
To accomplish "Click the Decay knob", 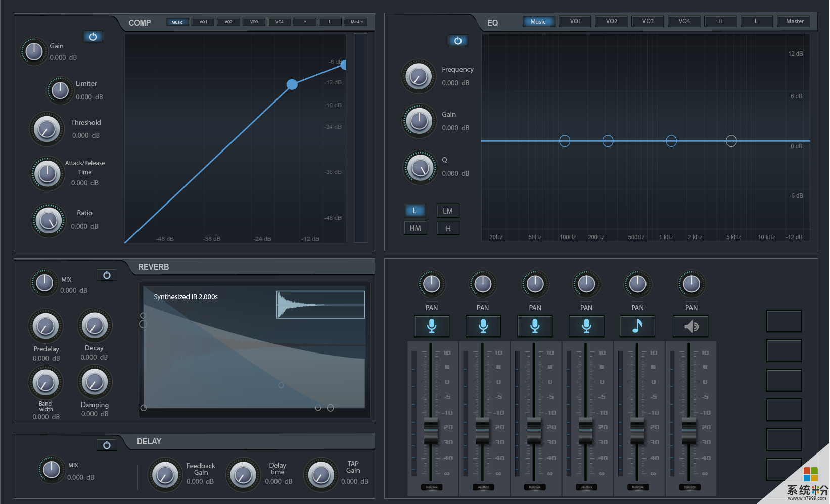I will pyautogui.click(x=95, y=325).
